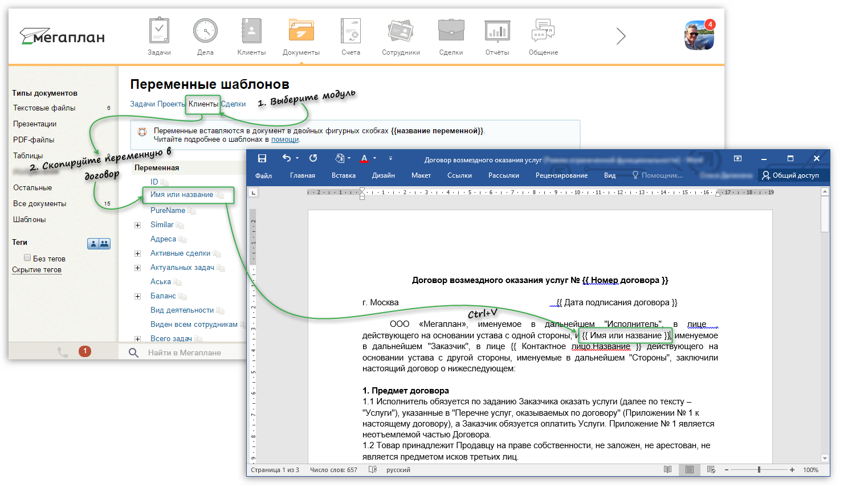Screen dimensions: 864x504
Task: Open the touch mode dropdown arrow
Action: click(349, 158)
